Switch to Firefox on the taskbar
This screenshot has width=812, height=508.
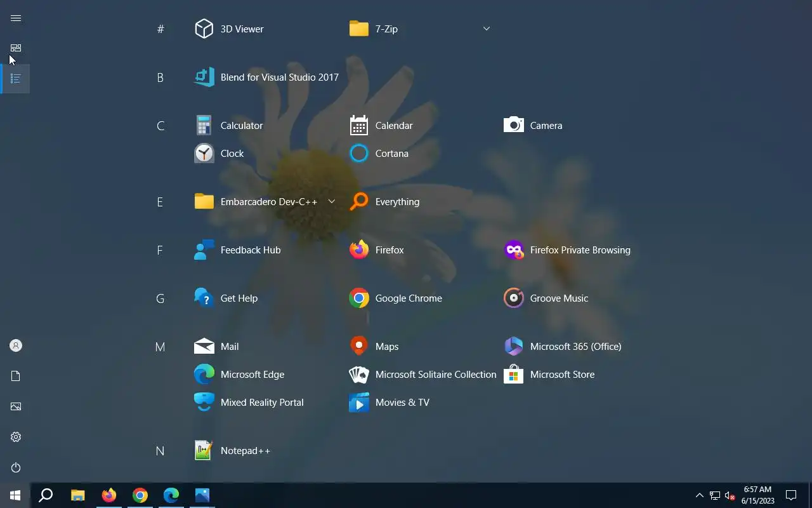click(109, 495)
